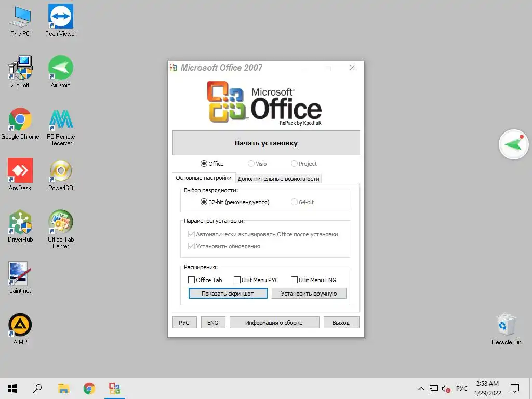This screenshot has width=532, height=399.
Task: Select the Office radio button
Action: tap(212, 164)
